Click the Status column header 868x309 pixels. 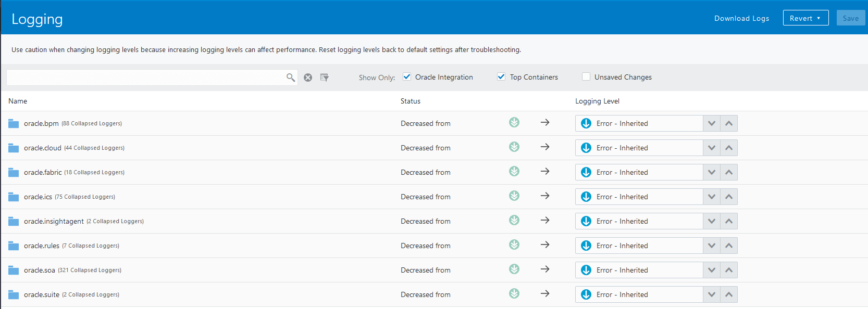pos(411,101)
